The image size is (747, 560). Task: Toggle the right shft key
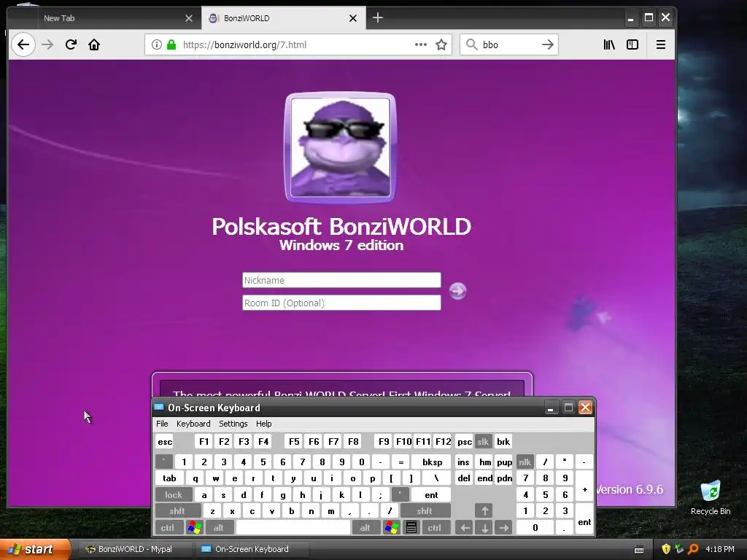425,511
